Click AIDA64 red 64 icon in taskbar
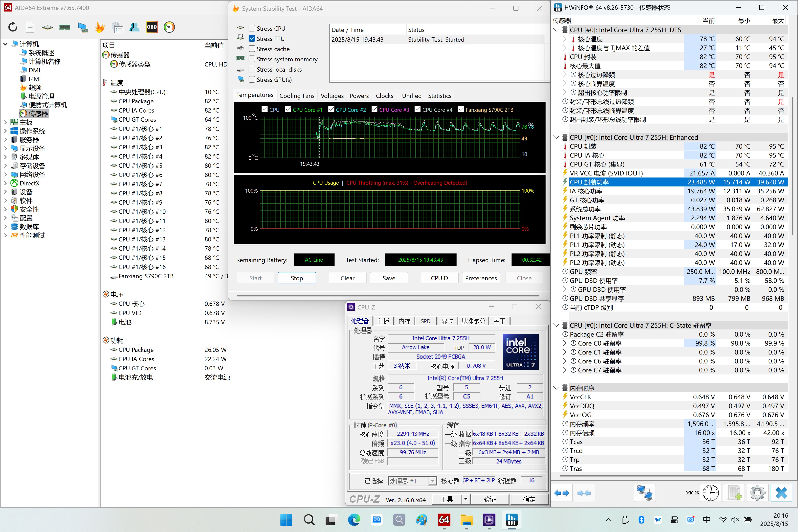 point(444,520)
